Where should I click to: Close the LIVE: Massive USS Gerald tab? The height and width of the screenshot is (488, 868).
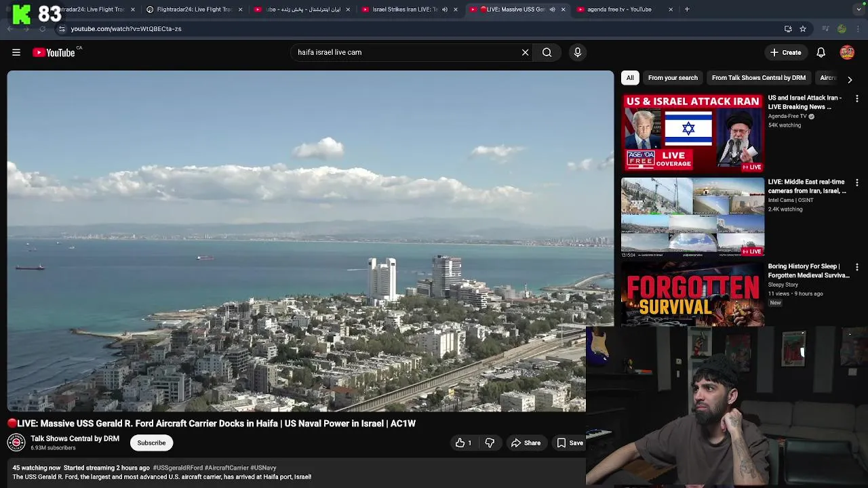(563, 9)
